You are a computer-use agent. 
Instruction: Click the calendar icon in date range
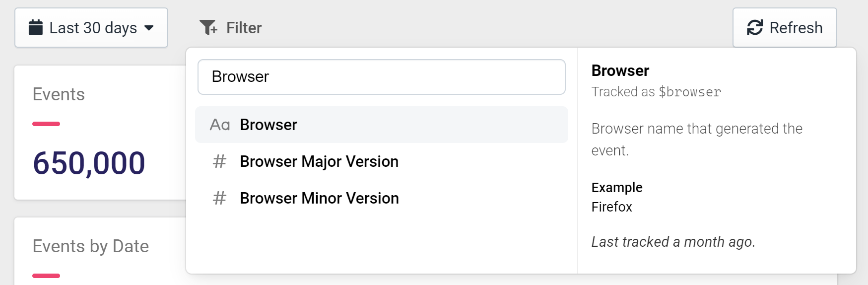click(36, 28)
